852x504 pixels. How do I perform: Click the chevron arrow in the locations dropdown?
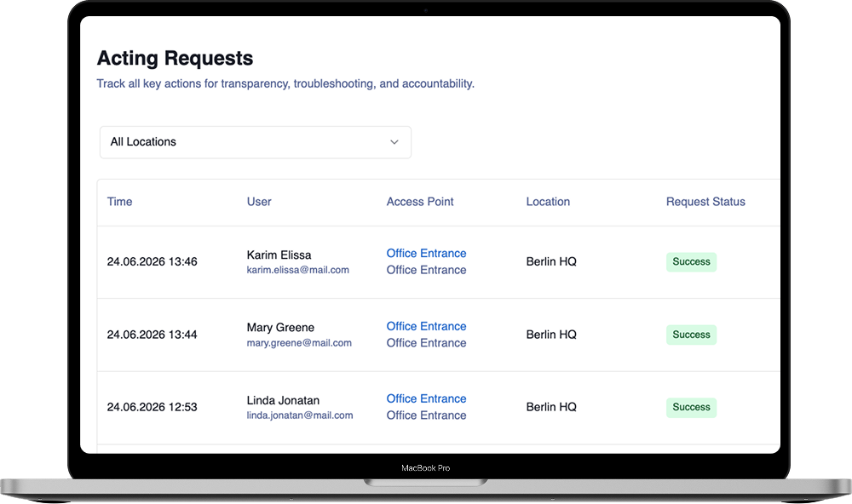(394, 142)
